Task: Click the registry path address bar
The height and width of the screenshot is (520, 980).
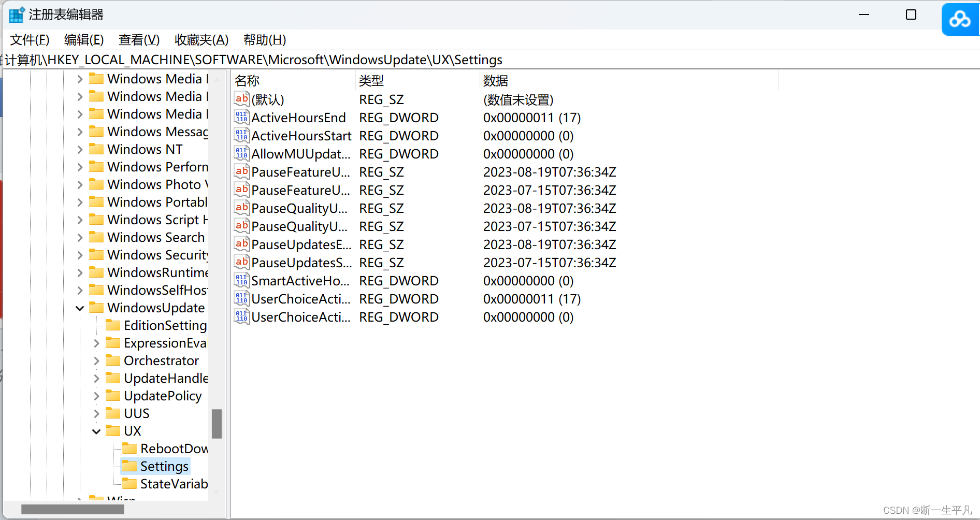Action: 490,60
